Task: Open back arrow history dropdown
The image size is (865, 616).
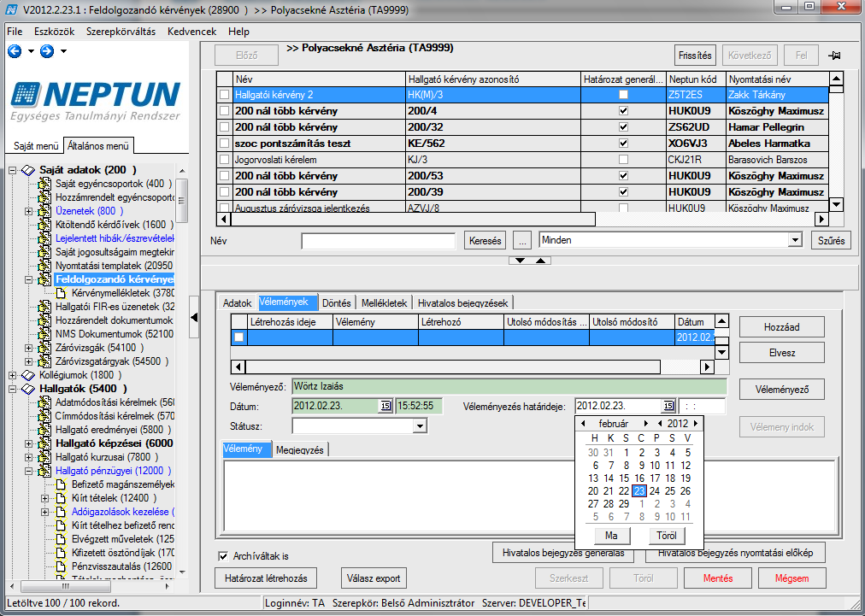Action: (31, 51)
